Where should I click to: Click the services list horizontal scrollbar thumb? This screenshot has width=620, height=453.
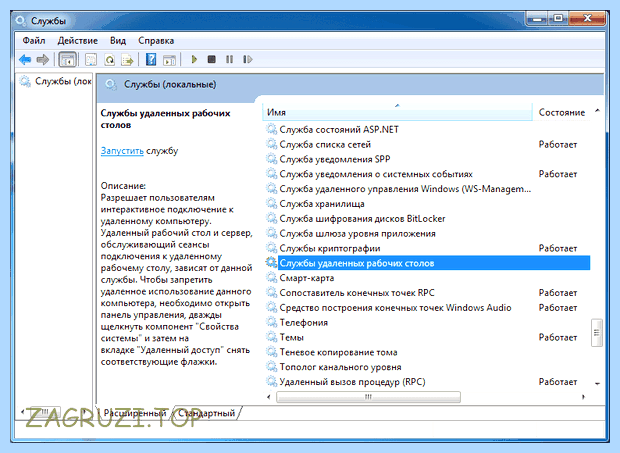[x=368, y=396]
